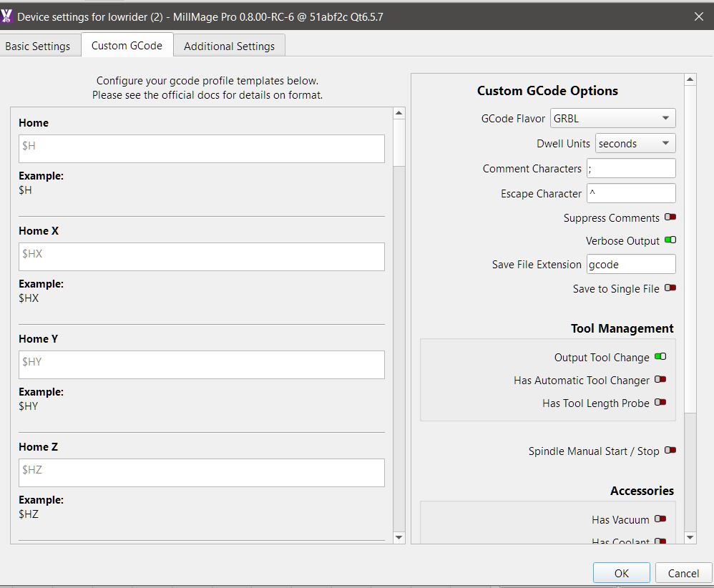This screenshot has width=714, height=588.
Task: Open the GCode Flavor dropdown
Action: [612, 119]
